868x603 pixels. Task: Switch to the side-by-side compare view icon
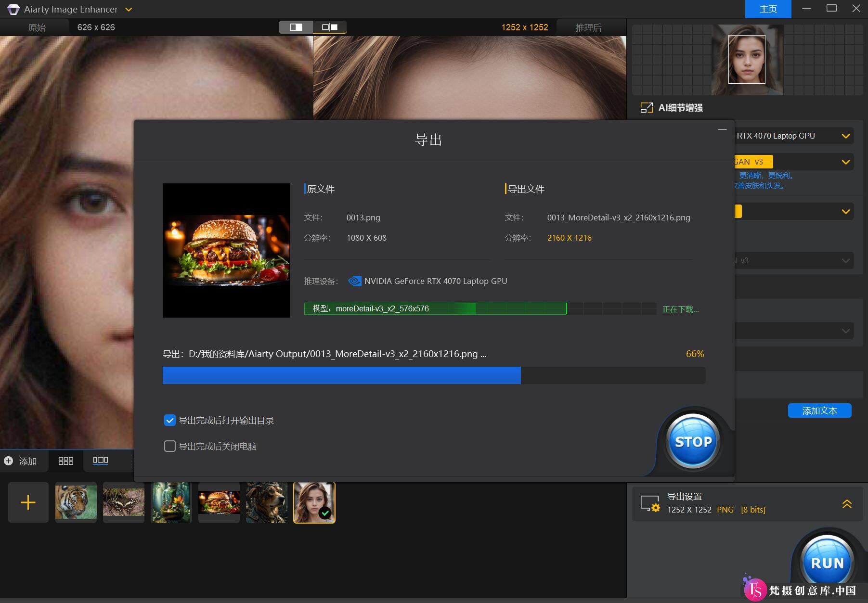click(x=330, y=27)
